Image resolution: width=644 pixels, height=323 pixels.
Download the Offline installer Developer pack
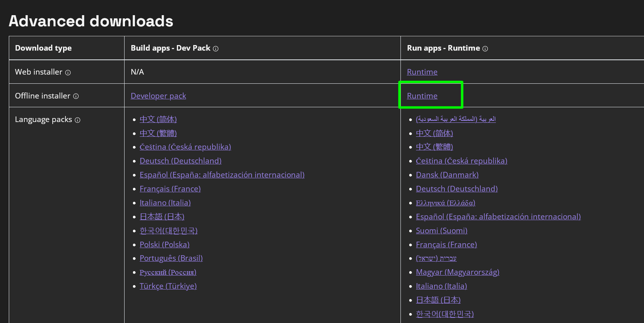[158, 96]
